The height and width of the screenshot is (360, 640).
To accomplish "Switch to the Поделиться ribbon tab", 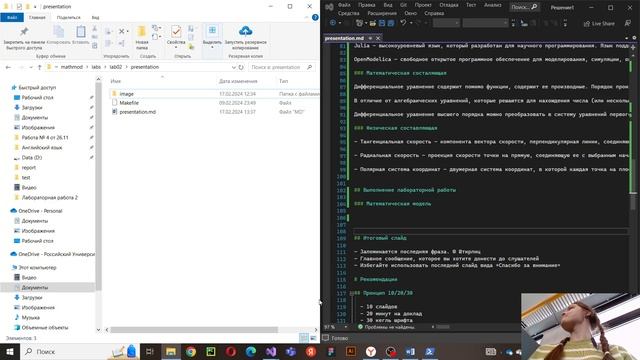I will pos(68,17).
